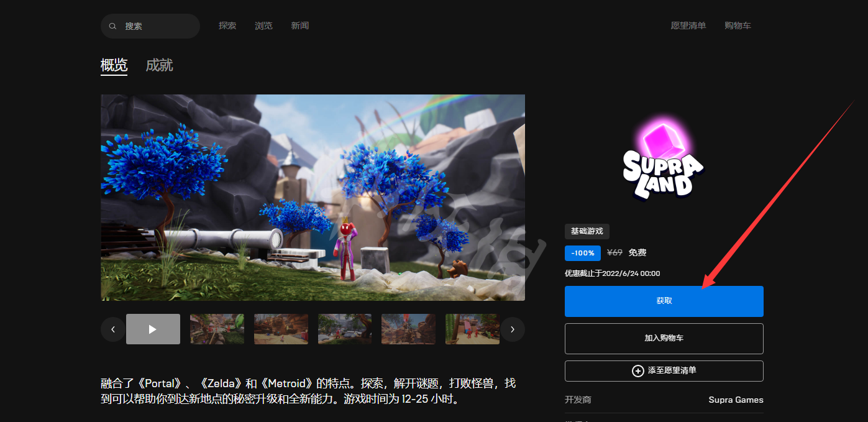The image size is (868, 422).
Task: Go to previous thumbnails with left chevron
Action: point(113,329)
